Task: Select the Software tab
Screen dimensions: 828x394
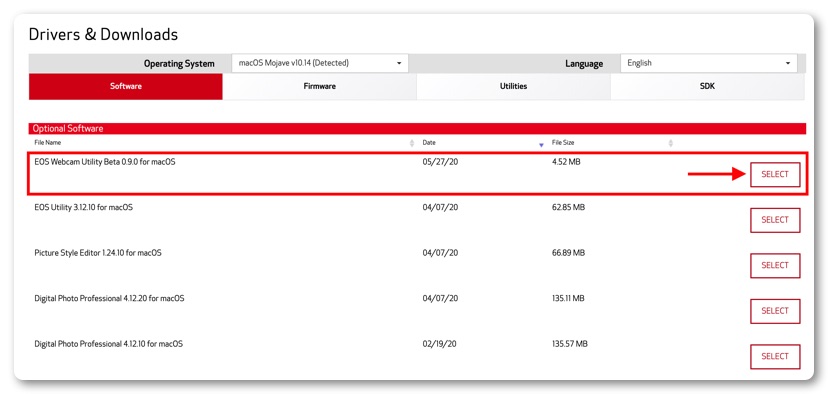Action: pyautogui.click(x=126, y=86)
